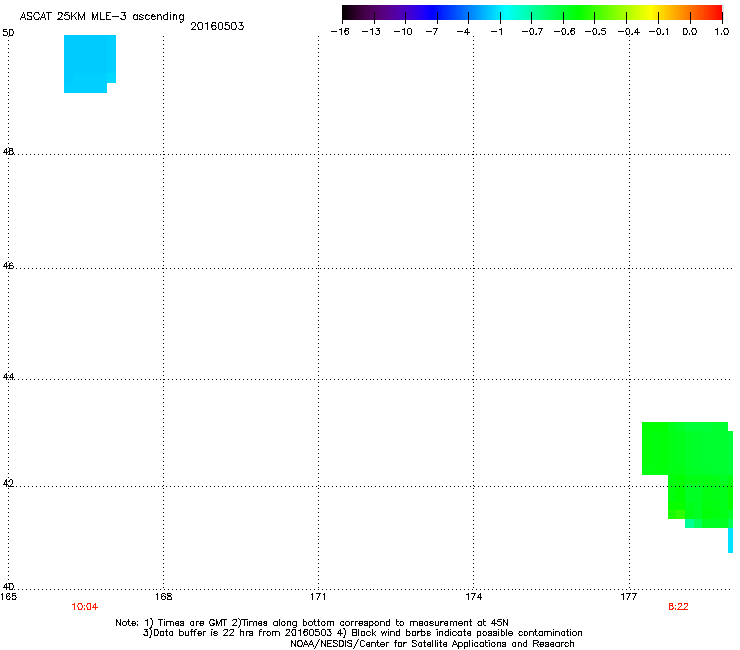The image size is (740, 650).
Task: Click latitude axis label 48
Action: pos(8,152)
